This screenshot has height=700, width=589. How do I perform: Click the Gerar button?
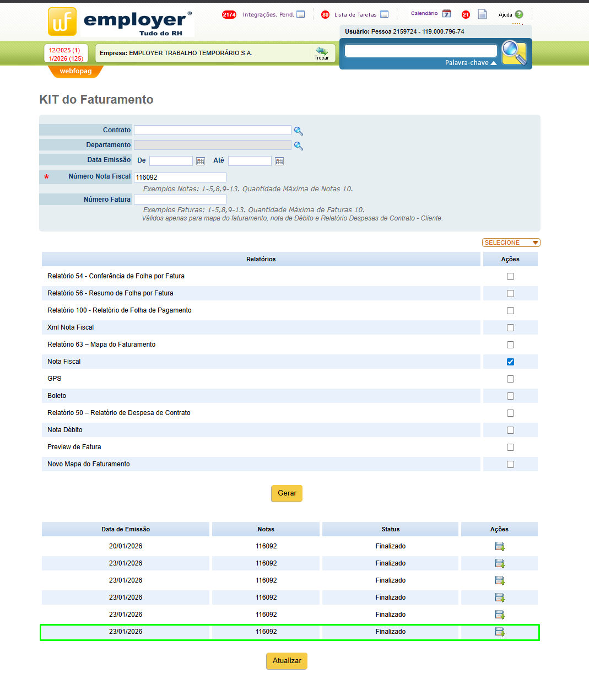click(287, 493)
